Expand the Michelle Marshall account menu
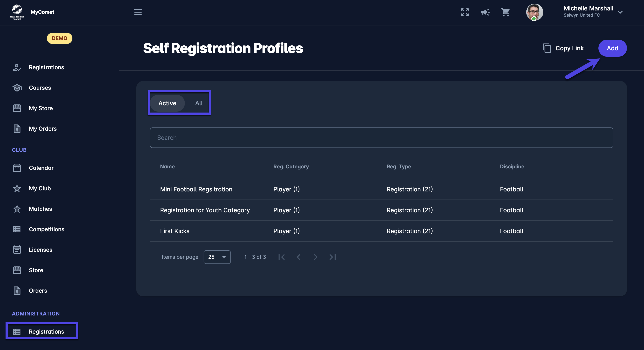 (x=620, y=12)
